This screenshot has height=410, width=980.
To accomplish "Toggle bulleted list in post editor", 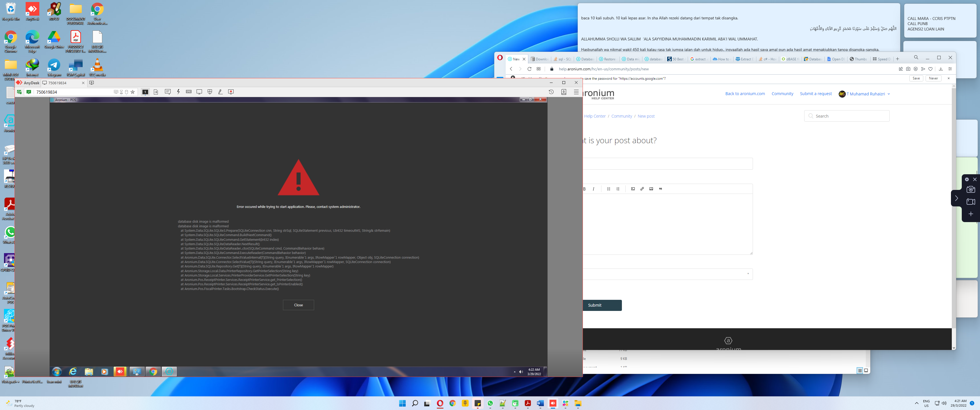I will [609, 189].
